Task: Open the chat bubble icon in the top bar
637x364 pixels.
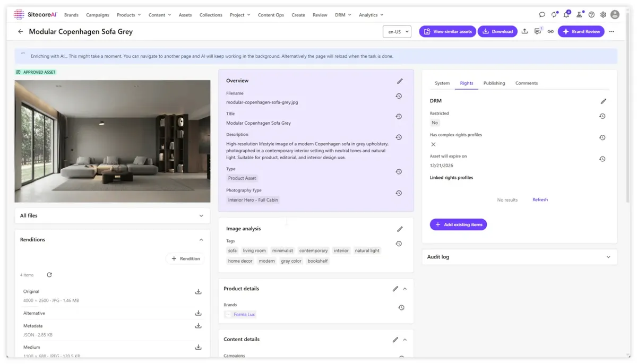Action: (542, 15)
